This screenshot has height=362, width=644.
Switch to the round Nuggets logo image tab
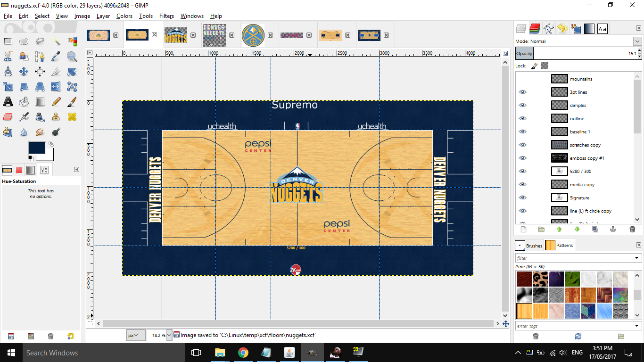253,35
